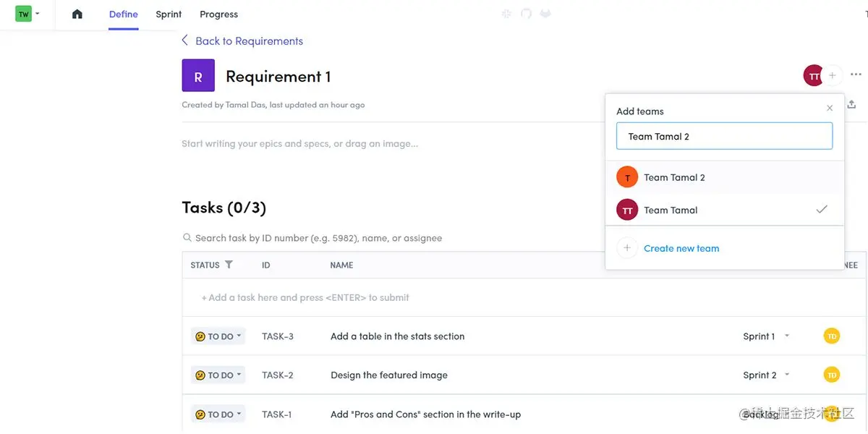Click the Slack integration icon
The width and height of the screenshot is (868, 434).
click(507, 14)
